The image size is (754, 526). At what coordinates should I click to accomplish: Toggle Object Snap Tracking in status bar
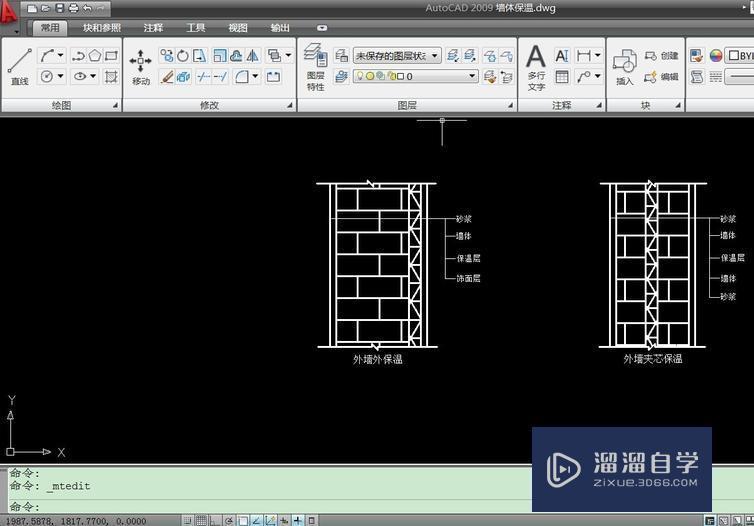coord(256,521)
